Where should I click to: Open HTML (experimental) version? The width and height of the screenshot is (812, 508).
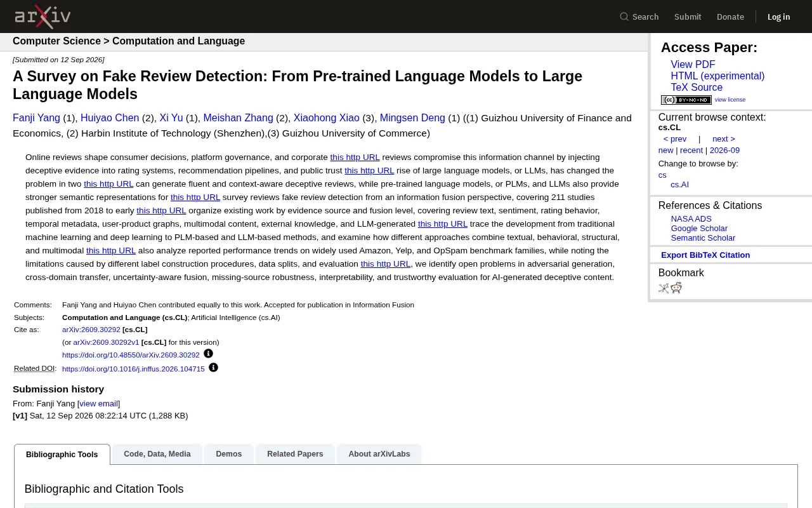point(717,76)
